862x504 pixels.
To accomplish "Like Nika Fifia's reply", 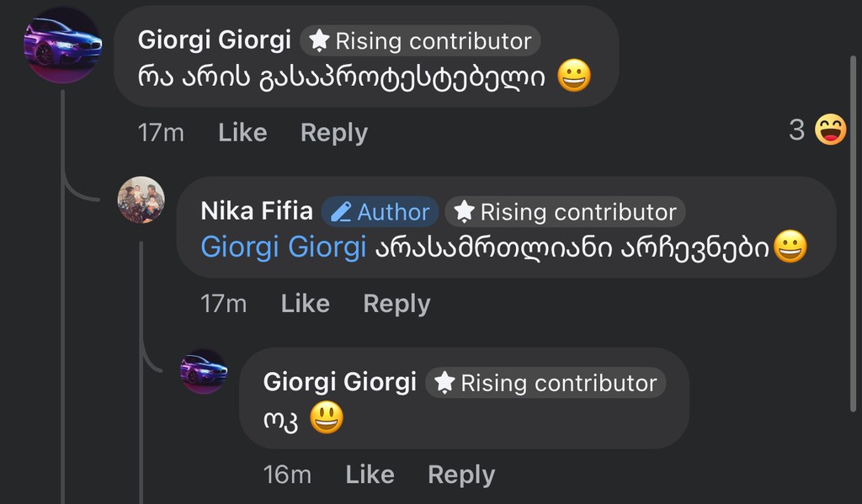I will tap(305, 303).
